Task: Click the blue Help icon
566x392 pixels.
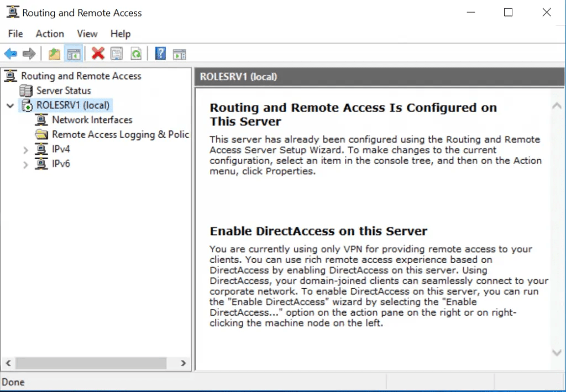Action: point(160,53)
